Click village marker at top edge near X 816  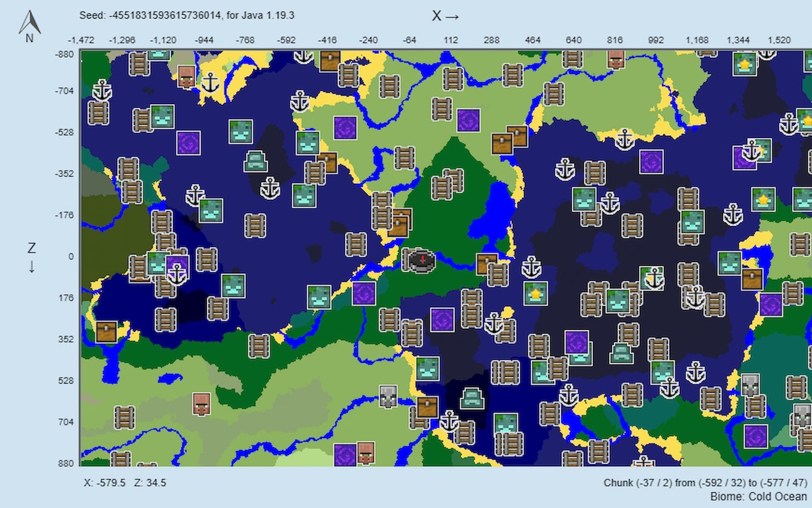click(x=616, y=59)
